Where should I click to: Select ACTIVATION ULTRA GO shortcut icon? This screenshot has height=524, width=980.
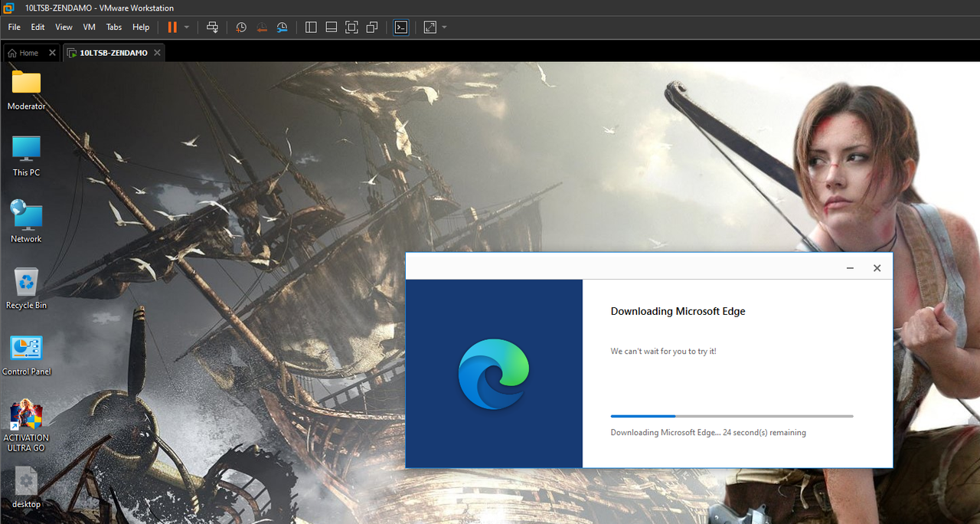pyautogui.click(x=26, y=425)
